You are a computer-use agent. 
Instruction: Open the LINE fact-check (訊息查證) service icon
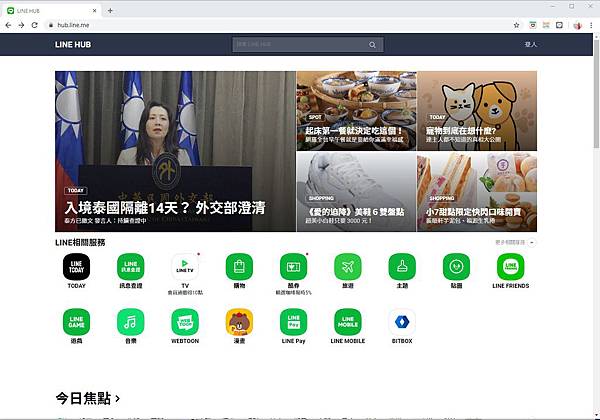[130, 267]
